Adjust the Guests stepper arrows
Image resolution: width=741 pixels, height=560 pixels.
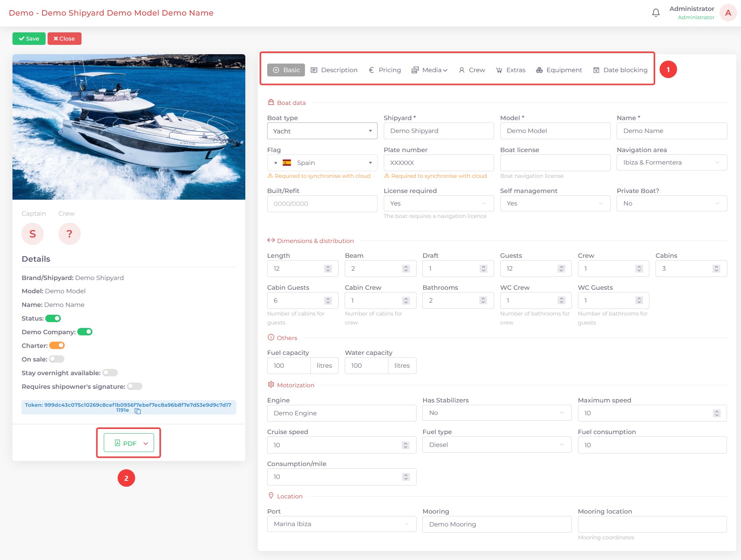(x=561, y=269)
